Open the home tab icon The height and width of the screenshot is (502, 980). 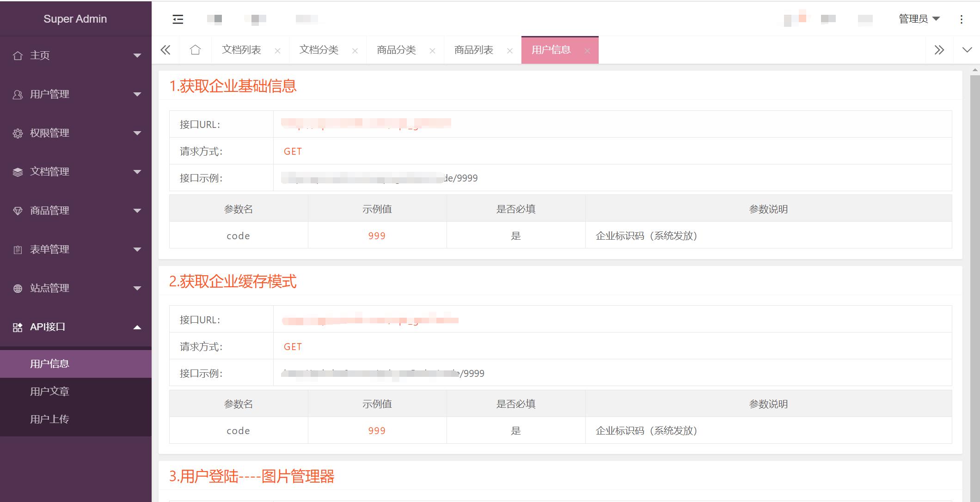tap(195, 50)
